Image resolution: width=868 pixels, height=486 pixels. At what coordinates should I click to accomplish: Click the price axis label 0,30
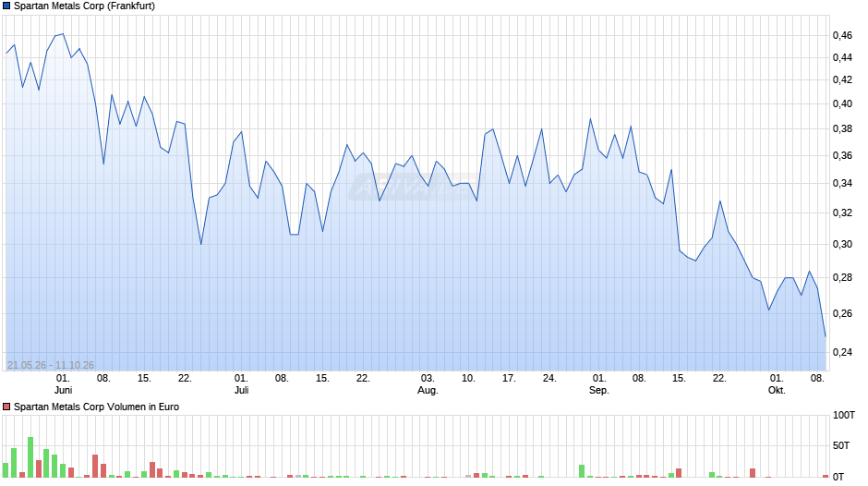842,244
